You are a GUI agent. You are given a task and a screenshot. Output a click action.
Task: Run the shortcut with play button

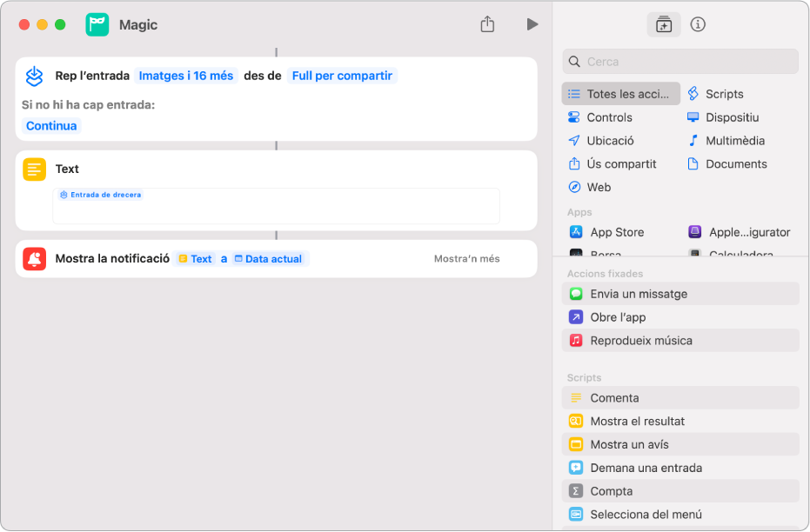(532, 24)
